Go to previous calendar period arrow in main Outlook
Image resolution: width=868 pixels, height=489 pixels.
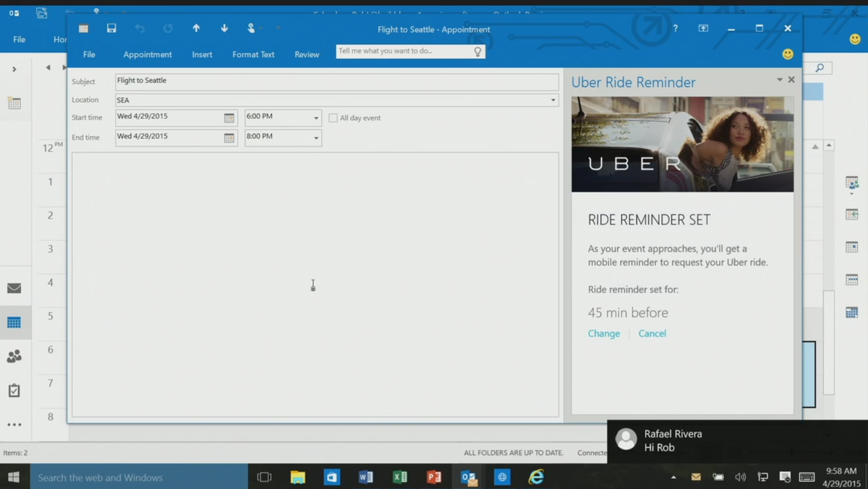coord(48,68)
